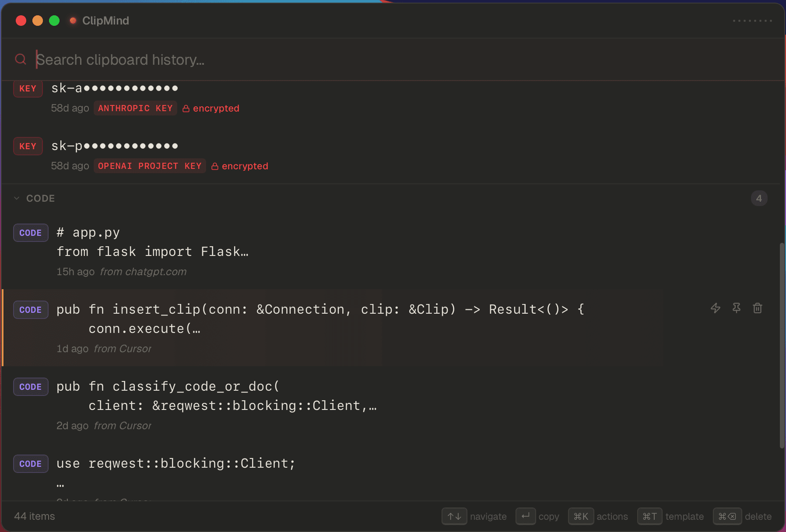786x532 pixels.
Task: Click '15h ago' timestamp on app.py clip
Action: pyautogui.click(x=75, y=272)
